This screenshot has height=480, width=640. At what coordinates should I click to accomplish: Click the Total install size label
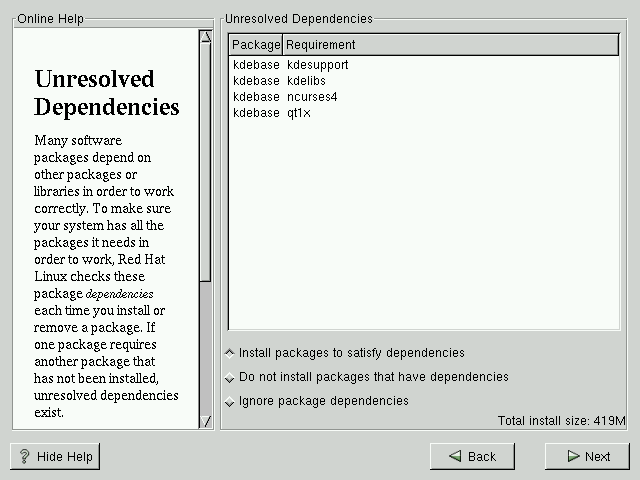(x=561, y=421)
